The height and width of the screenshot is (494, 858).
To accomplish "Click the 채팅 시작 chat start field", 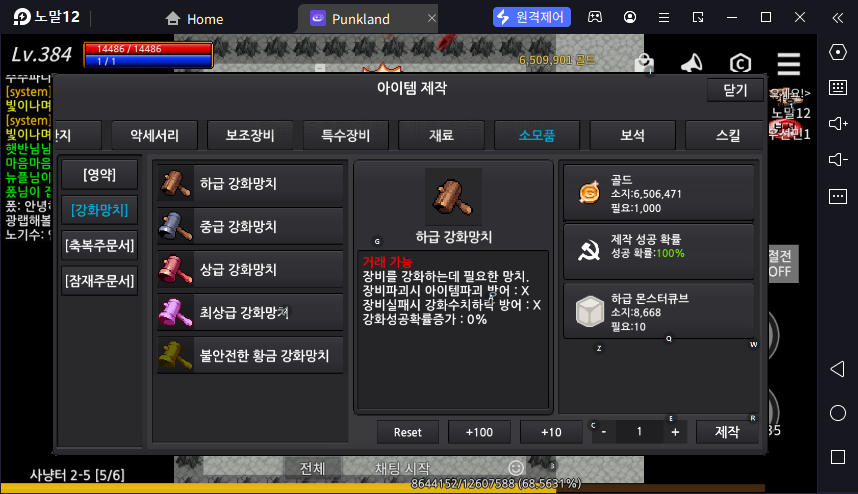I will [402, 468].
